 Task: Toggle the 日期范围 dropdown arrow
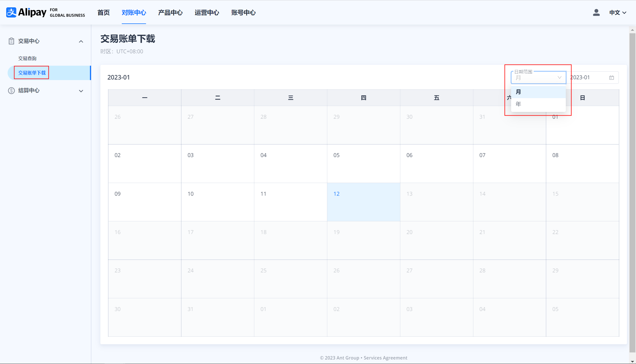point(559,78)
